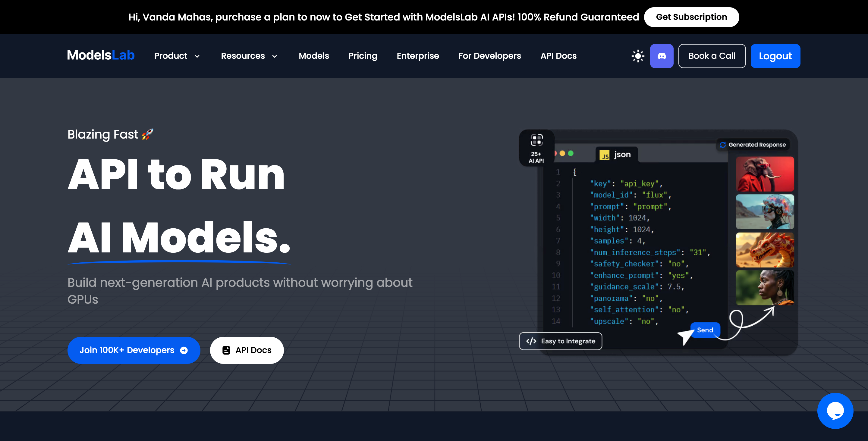Click the Get Subscription button
Image resolution: width=868 pixels, height=441 pixels.
point(691,17)
